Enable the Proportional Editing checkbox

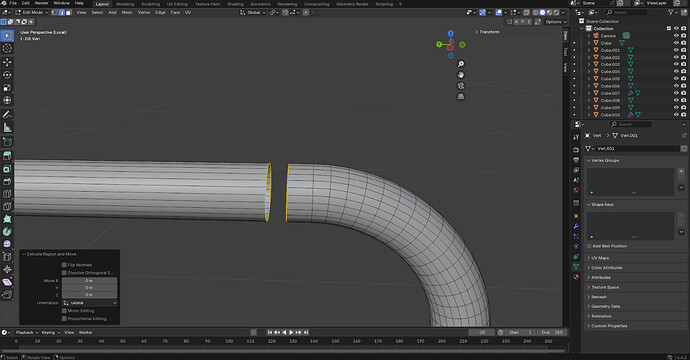(64, 319)
